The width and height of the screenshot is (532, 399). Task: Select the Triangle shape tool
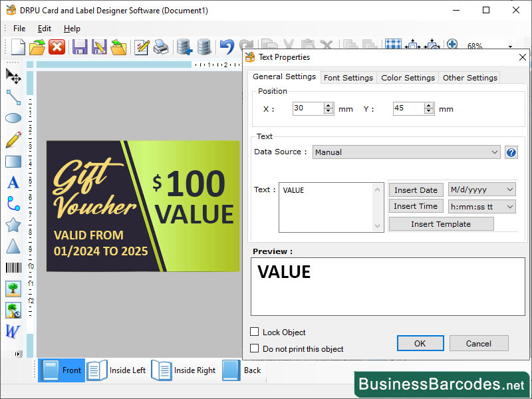[13, 246]
